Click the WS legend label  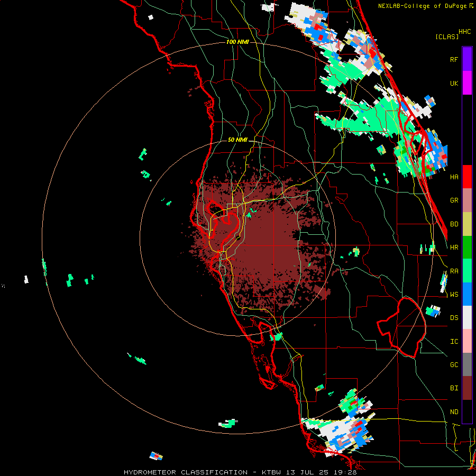[x=454, y=295]
